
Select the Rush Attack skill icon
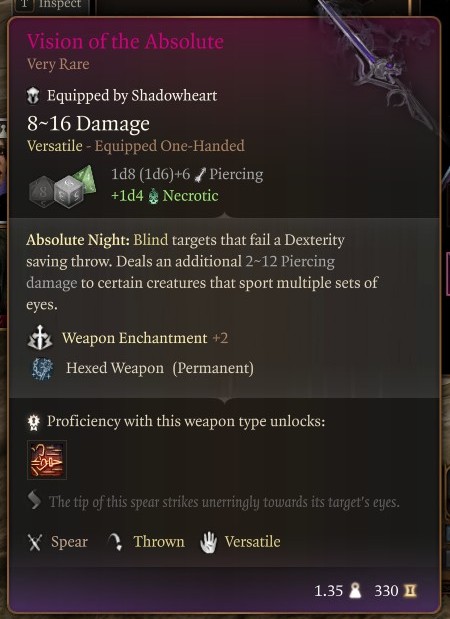coord(47,460)
